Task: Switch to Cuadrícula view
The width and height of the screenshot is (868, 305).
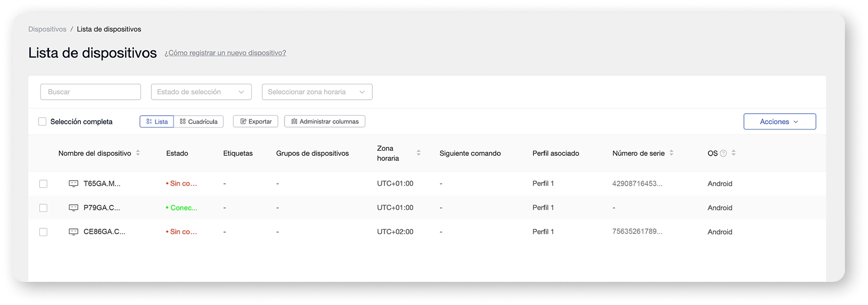Action: coord(199,122)
